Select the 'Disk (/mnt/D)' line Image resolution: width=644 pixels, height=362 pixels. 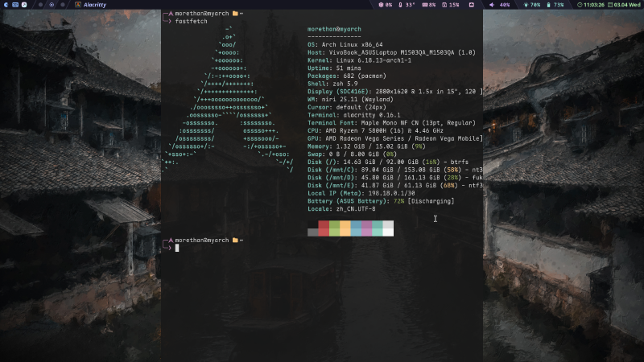point(395,177)
